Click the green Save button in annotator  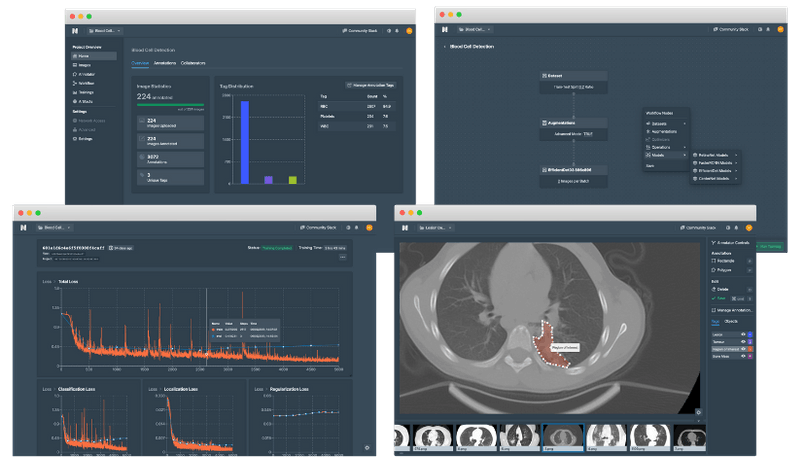[x=719, y=298]
